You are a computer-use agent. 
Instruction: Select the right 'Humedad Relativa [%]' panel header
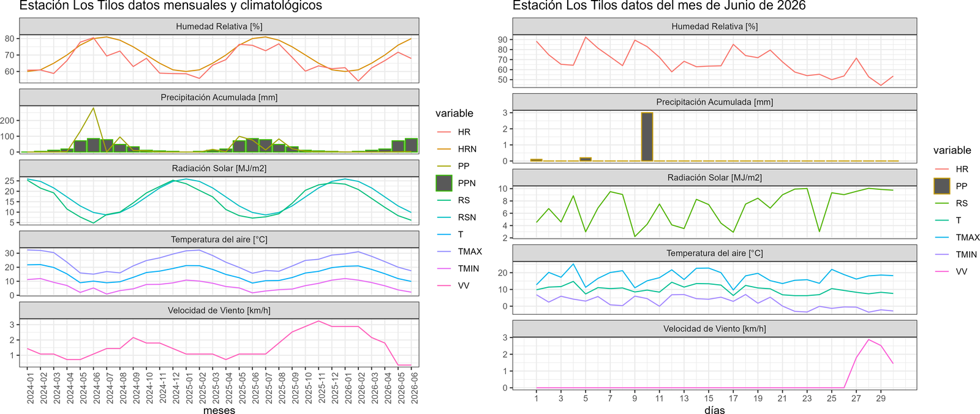[715, 26]
